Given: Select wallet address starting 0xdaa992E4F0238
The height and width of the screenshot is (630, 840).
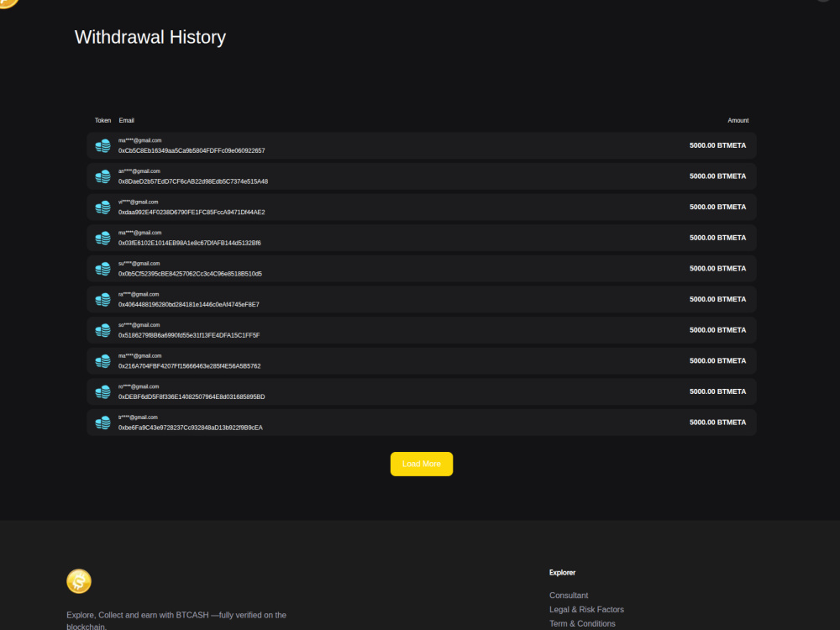Looking at the screenshot, I should pyautogui.click(x=192, y=213).
